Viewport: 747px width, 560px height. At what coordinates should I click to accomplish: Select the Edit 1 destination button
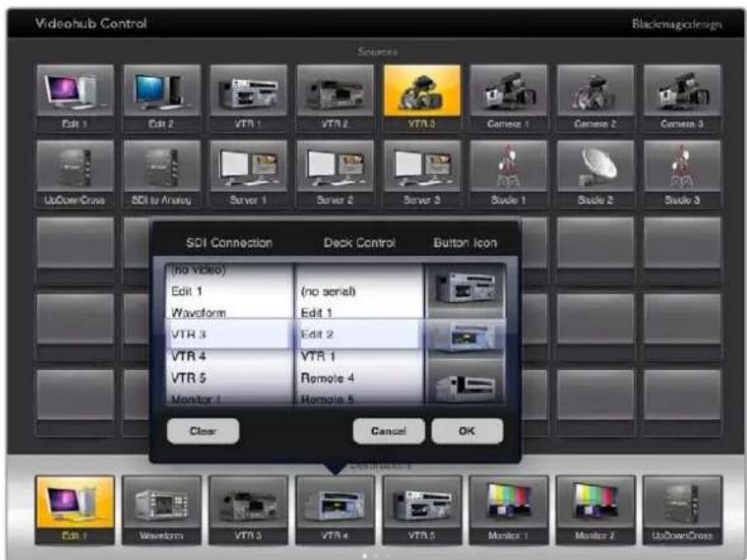[75, 510]
